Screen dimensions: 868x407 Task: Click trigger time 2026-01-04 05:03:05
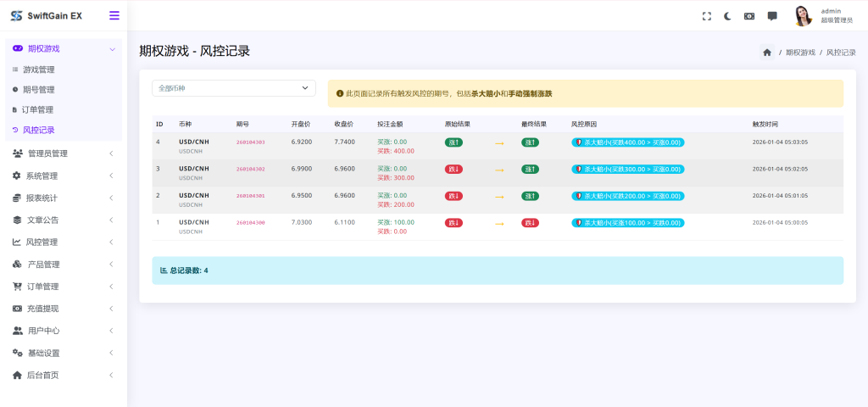point(780,142)
